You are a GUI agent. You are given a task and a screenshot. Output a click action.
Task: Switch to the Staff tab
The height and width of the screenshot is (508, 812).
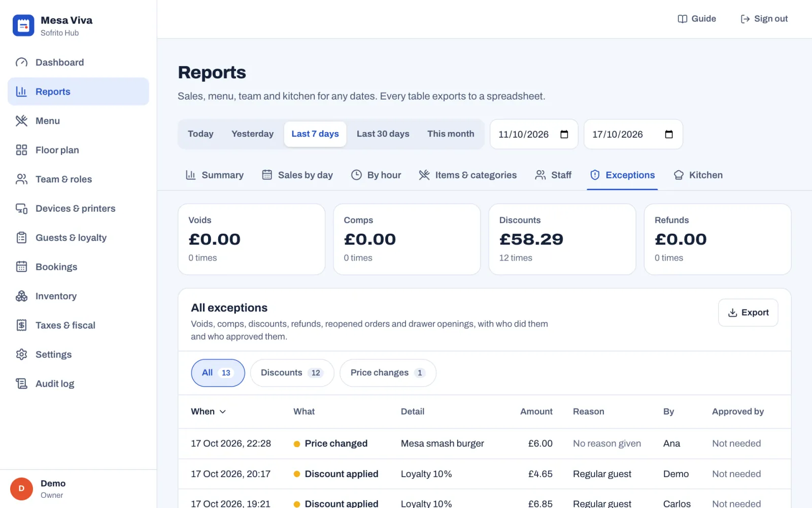tap(553, 175)
